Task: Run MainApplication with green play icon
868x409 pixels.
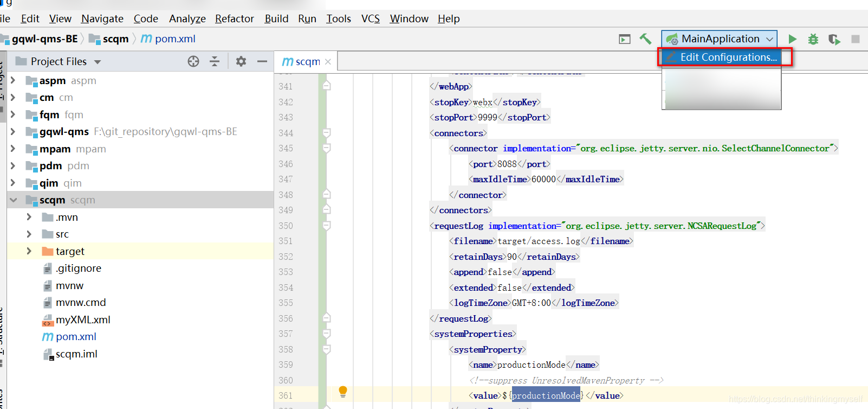Action: click(792, 39)
